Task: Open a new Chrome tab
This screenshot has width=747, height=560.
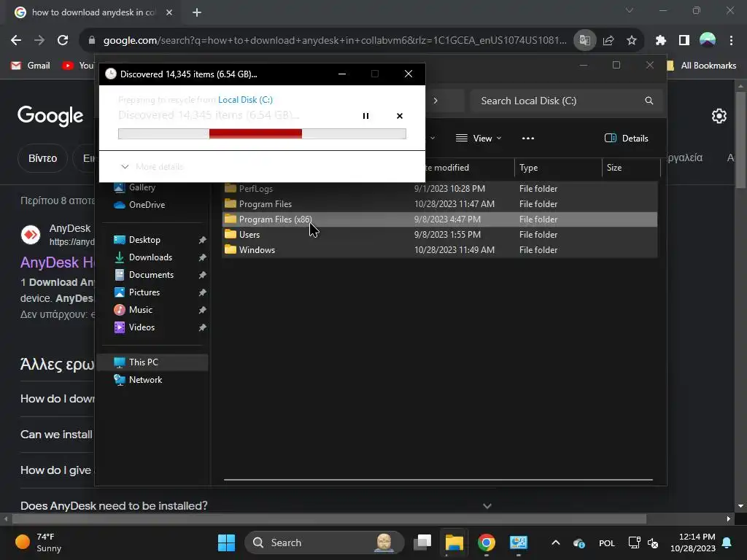Action: (197, 12)
